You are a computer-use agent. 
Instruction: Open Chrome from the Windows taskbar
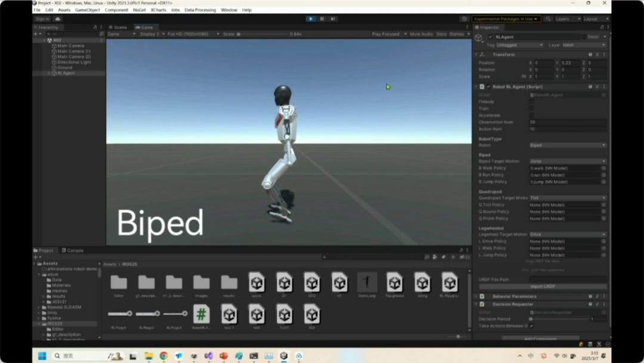pos(163,356)
